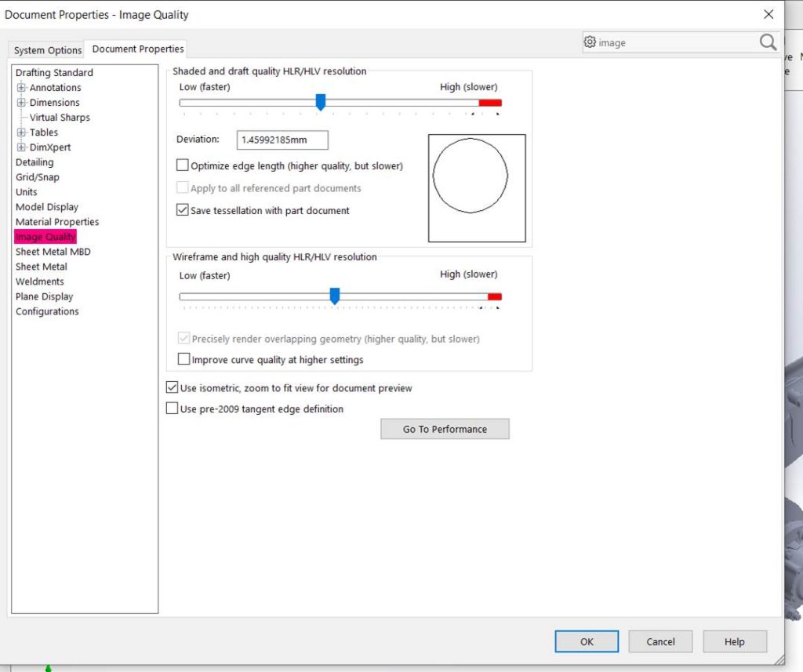Click the red end of shaded quality slider
This screenshot has width=803, height=672.
tap(490, 103)
